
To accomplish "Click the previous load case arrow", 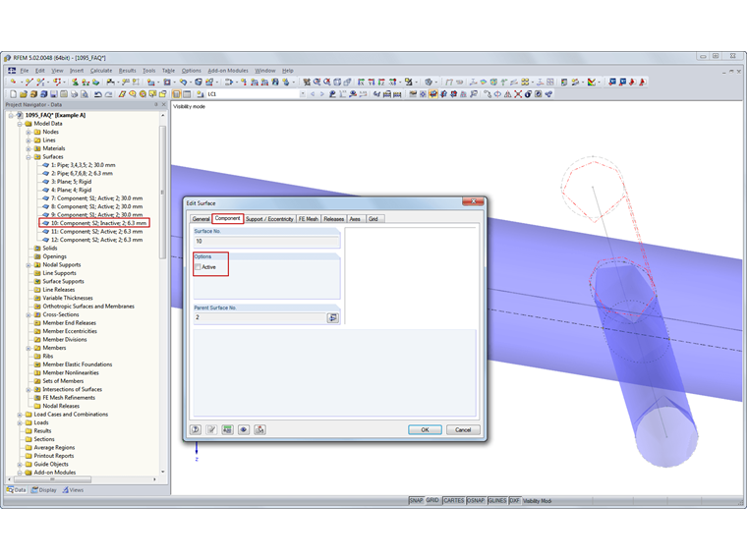I will [x=313, y=94].
